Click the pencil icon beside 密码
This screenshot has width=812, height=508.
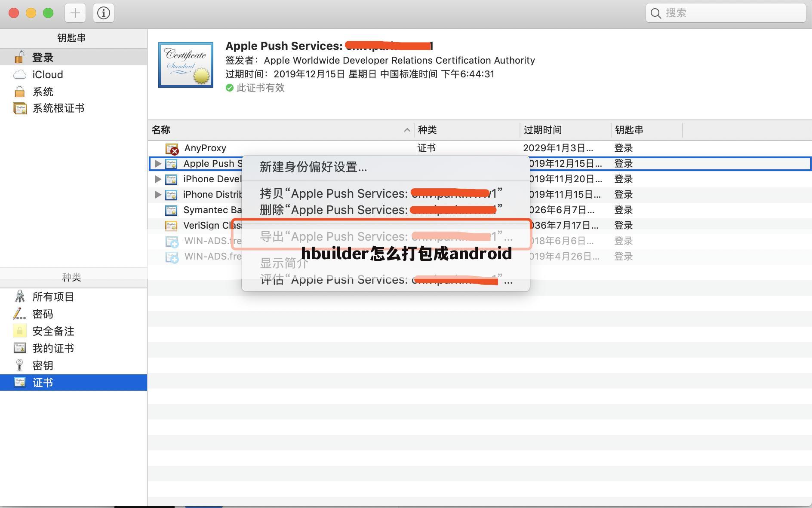click(x=19, y=314)
